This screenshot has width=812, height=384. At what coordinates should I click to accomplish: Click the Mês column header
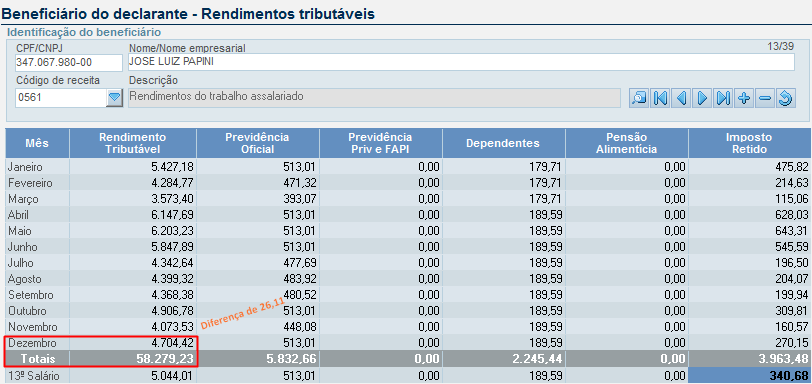pos(37,143)
